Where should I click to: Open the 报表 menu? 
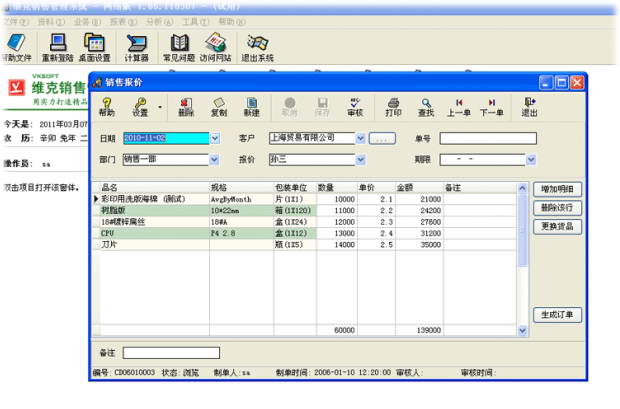(123, 22)
